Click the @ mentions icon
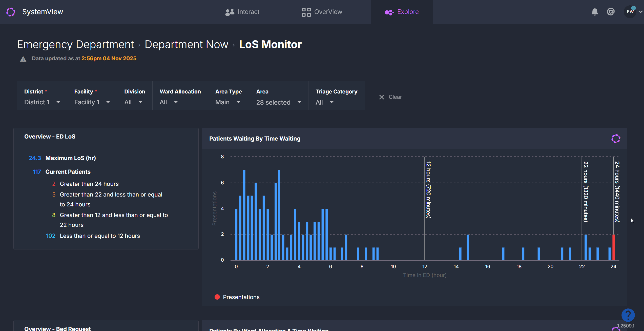 click(611, 12)
